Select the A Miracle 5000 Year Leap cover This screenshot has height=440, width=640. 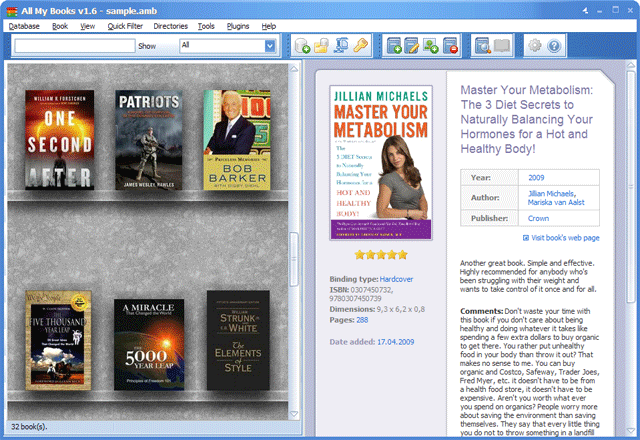[x=149, y=344]
